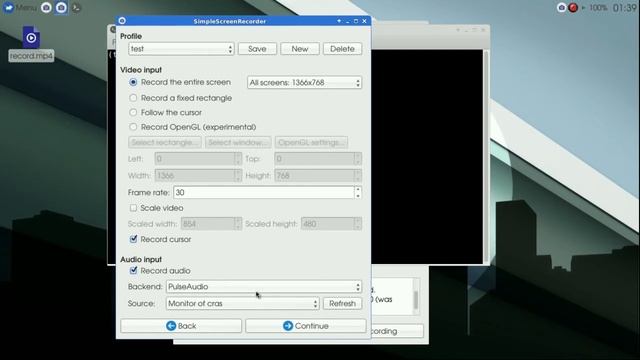Maximize the SimpleScreenRecorder window
640x360 pixels.
(356, 21)
